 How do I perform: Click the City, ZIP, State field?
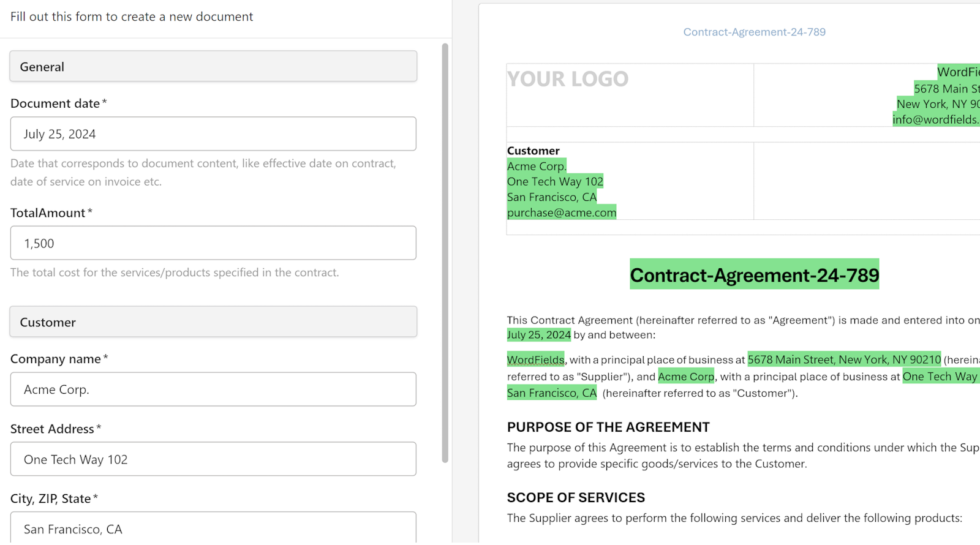point(213,527)
